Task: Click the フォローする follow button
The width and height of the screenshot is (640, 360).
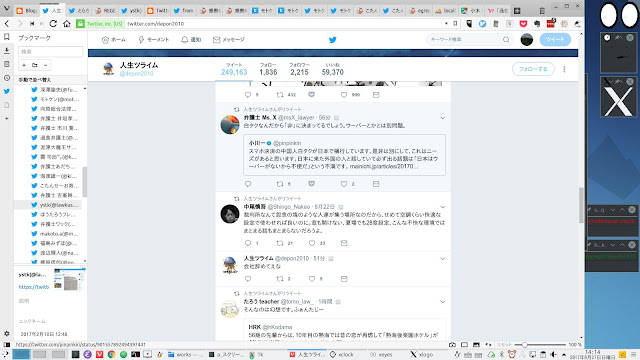Action: [533, 69]
